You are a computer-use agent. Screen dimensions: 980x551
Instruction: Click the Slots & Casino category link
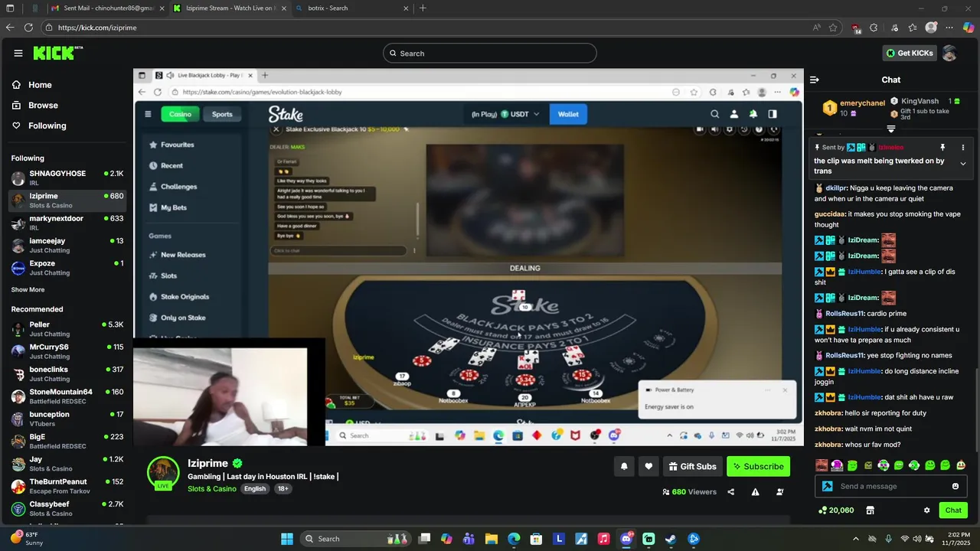[212, 489]
